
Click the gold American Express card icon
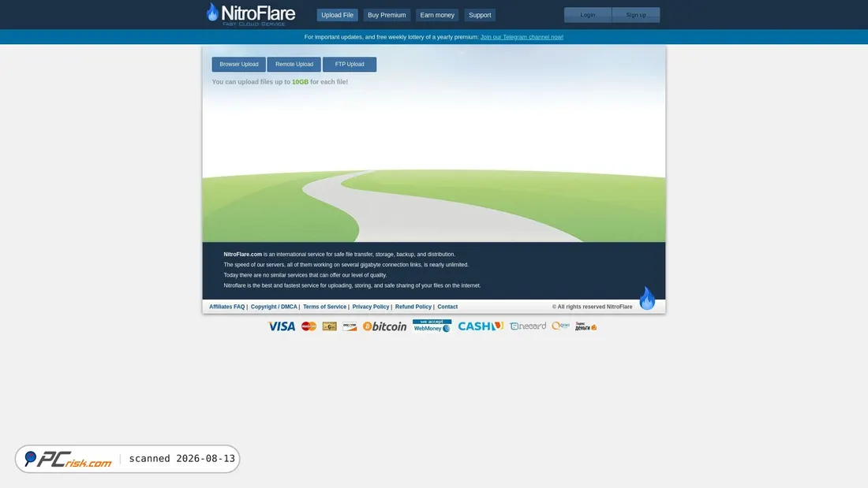(329, 326)
